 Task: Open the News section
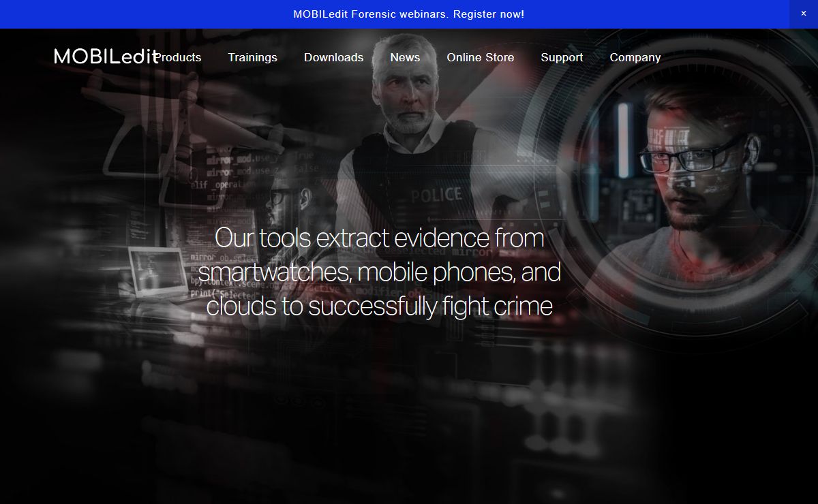tap(405, 57)
